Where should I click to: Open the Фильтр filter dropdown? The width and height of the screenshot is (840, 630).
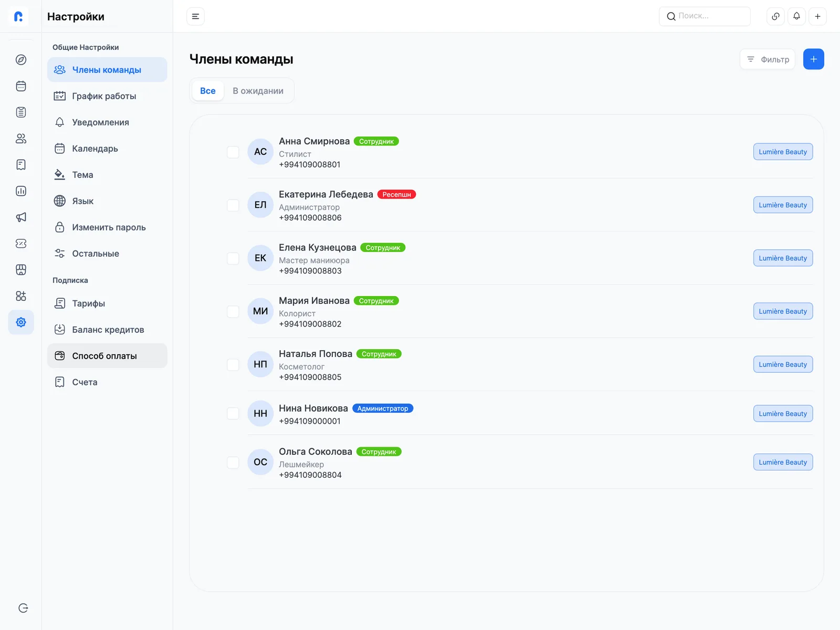pyautogui.click(x=768, y=59)
